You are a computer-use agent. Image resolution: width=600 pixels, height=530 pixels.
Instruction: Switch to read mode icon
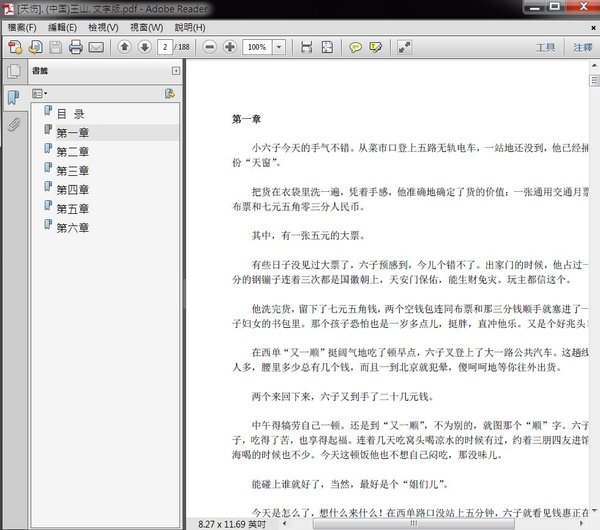[404, 47]
